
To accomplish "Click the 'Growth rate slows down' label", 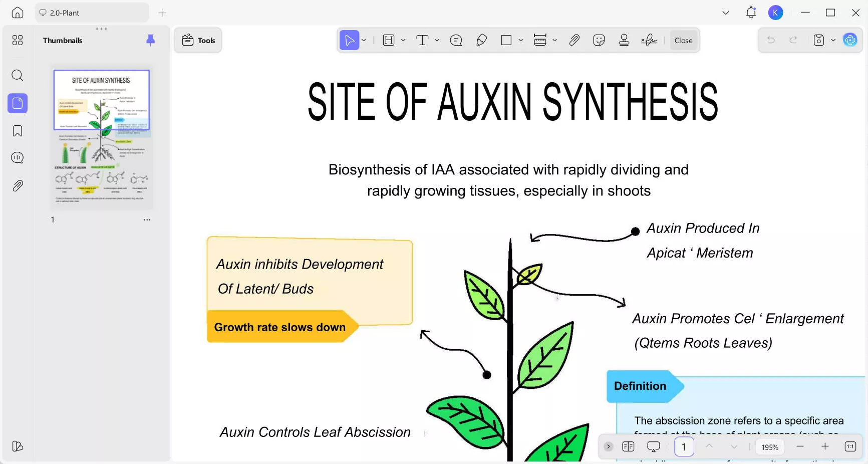I will coord(280,327).
